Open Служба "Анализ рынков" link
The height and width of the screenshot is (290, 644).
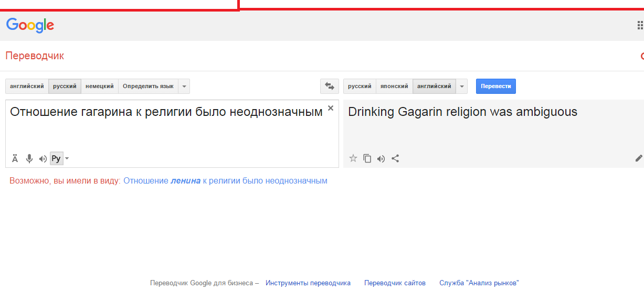[479, 283]
